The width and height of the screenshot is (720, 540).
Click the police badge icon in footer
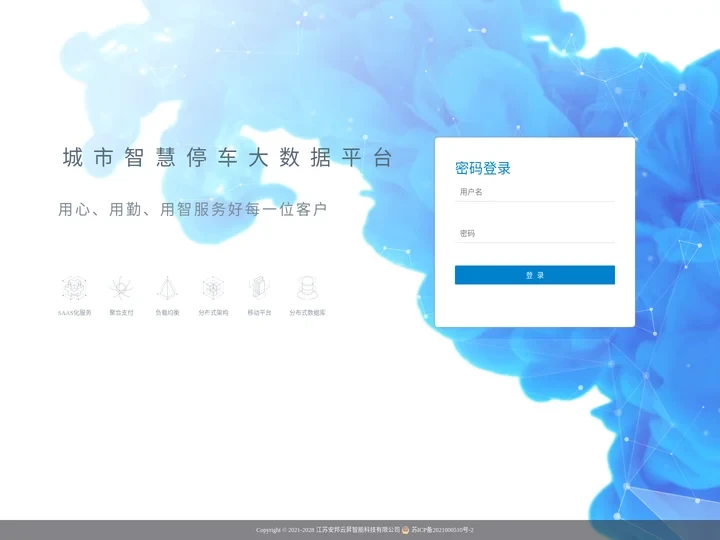(405, 530)
